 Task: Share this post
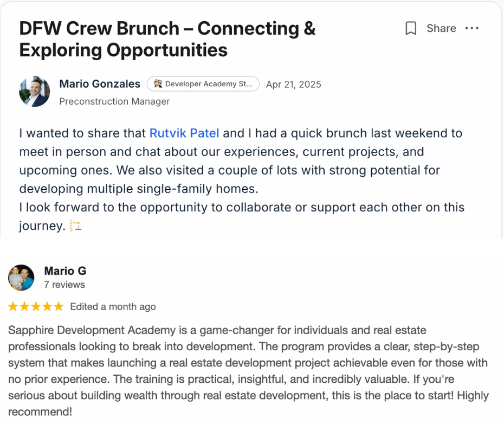tap(441, 28)
